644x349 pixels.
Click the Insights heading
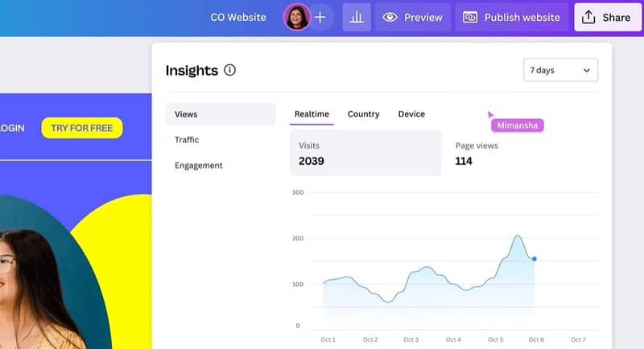pyautogui.click(x=192, y=71)
